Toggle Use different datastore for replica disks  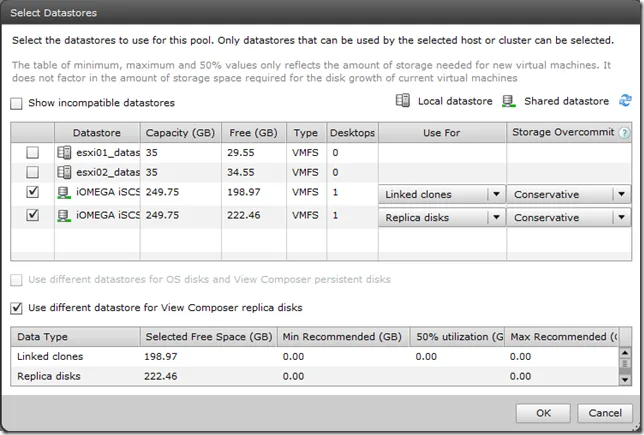16,308
